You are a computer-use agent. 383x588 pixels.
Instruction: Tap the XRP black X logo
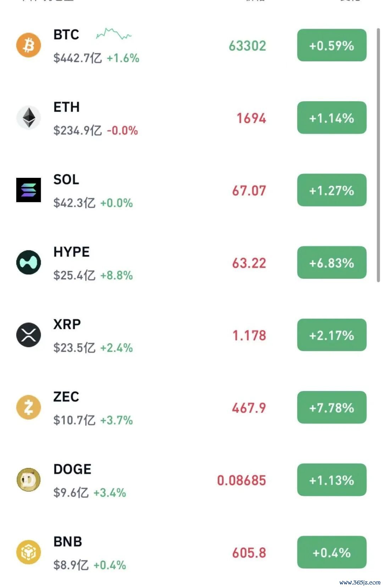coord(28,335)
